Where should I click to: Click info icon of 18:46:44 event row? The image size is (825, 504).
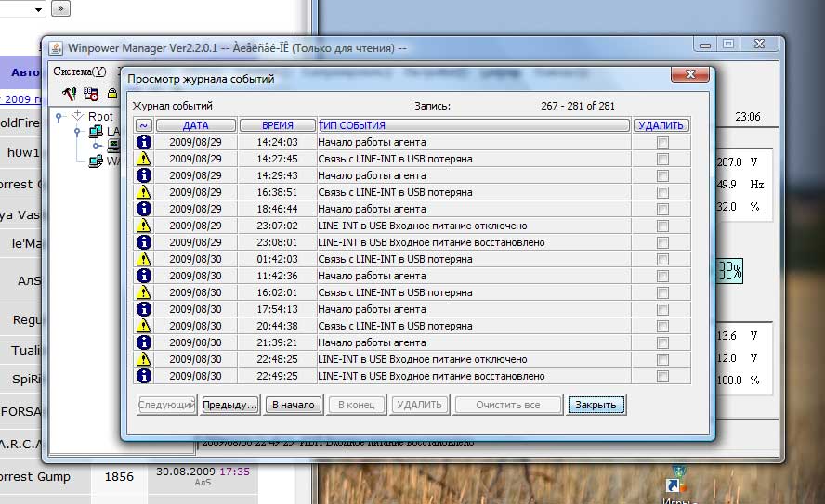[144, 209]
